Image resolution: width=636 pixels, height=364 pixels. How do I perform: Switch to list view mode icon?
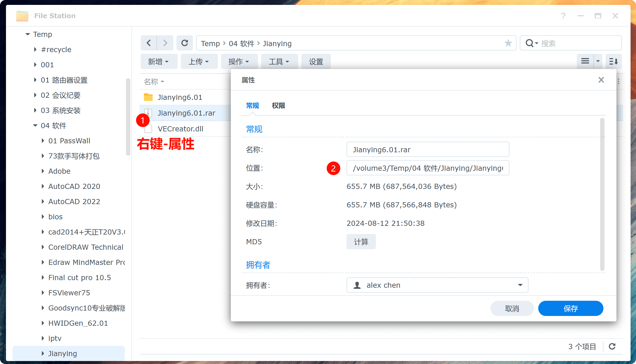tap(585, 61)
